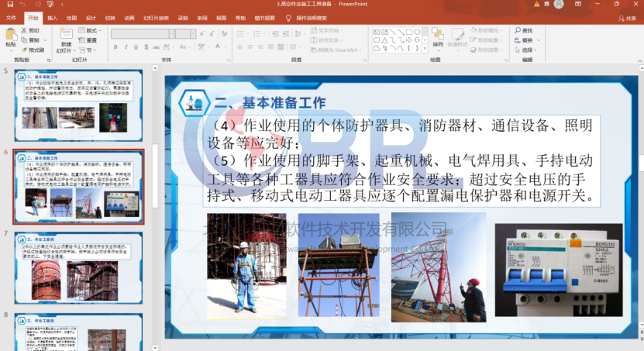
Task: Click the ribbon display options icon
Action: 578,4
